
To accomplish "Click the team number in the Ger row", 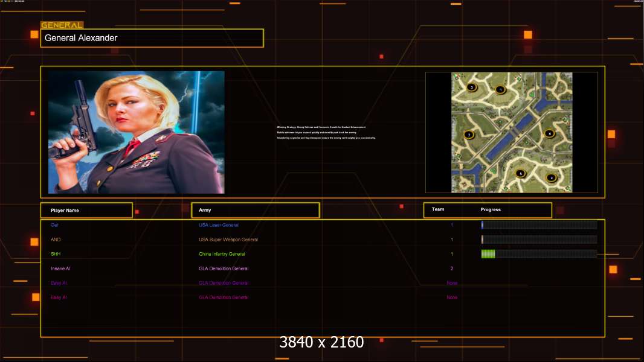I will tap(452, 225).
